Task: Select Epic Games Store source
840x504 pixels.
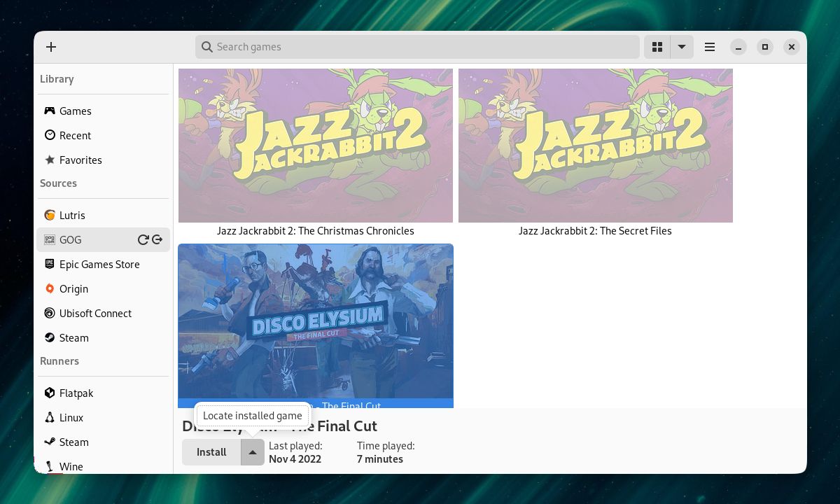Action: (99, 264)
